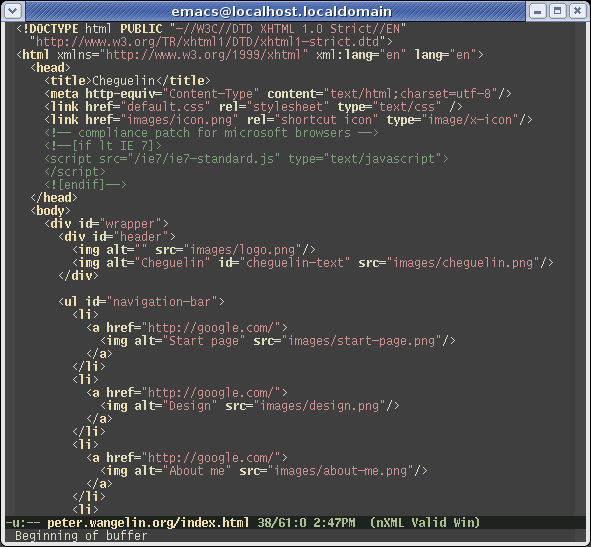Screen dimensions: 591x547
Task: Click the 2:47PM time in the mode line
Action: [x=334, y=522]
